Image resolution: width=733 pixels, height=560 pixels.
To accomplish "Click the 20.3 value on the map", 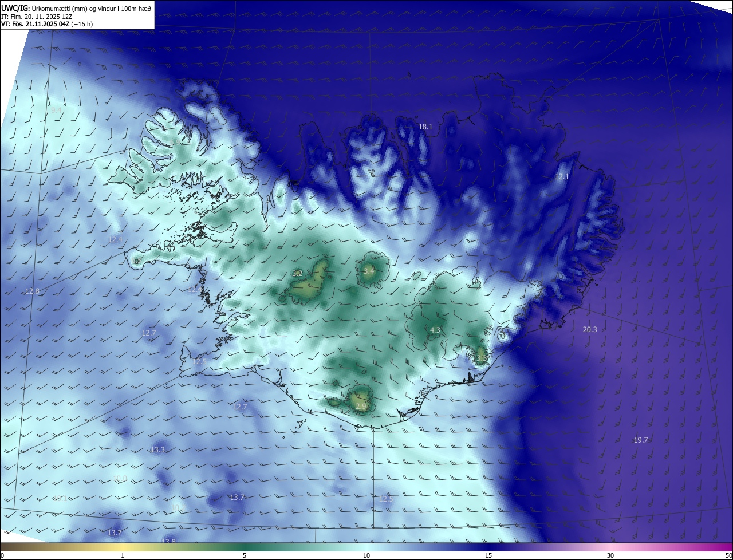I will (x=590, y=329).
